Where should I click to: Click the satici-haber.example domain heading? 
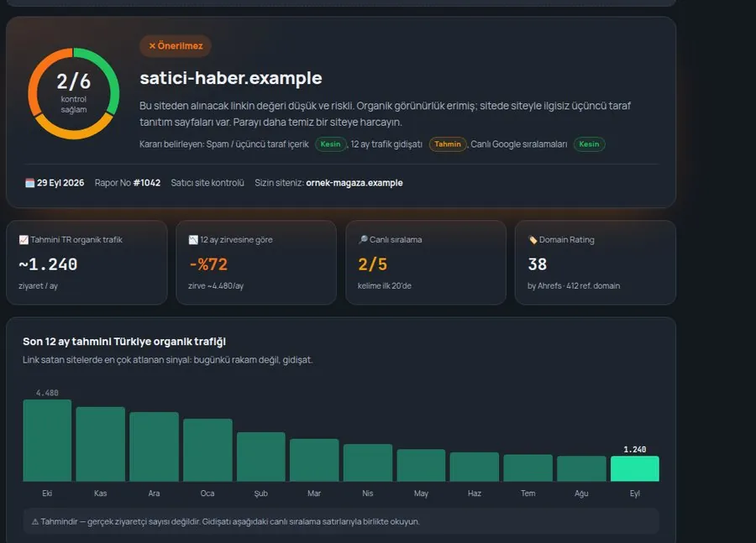tap(231, 78)
